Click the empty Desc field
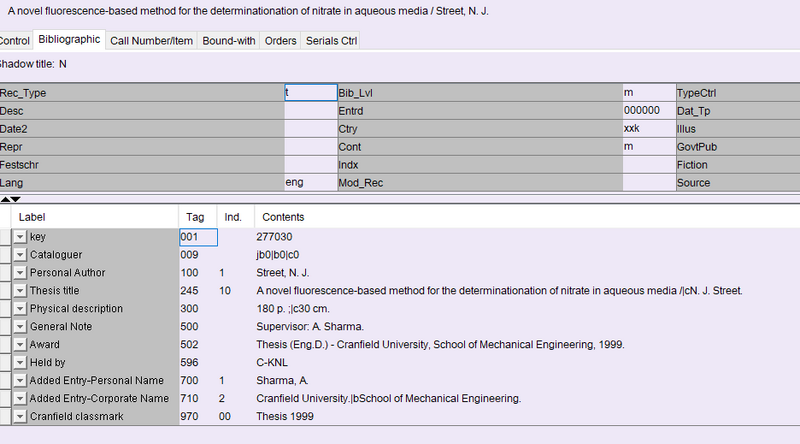This screenshot has width=800, height=444. point(311,110)
